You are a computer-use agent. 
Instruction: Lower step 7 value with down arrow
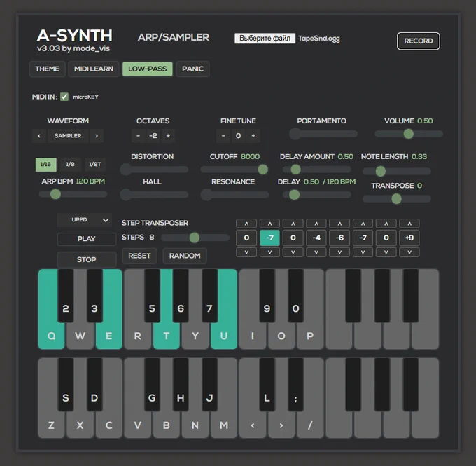tap(386, 252)
